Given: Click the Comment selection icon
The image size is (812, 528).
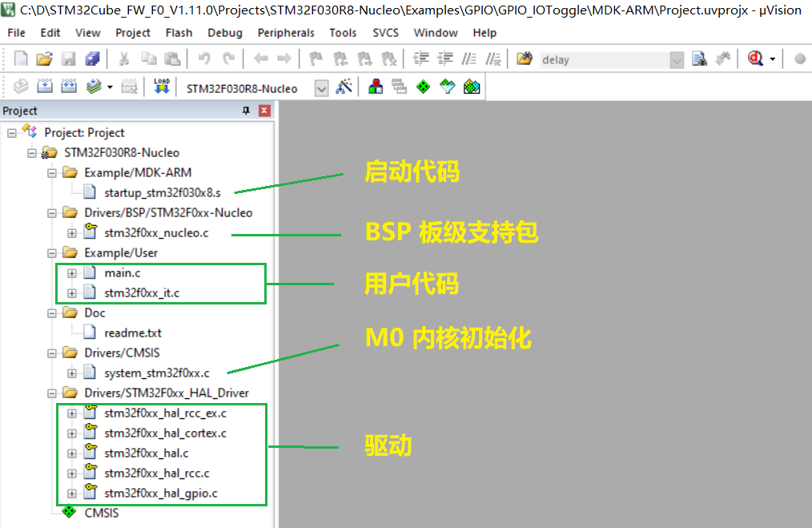Looking at the screenshot, I should click(x=469, y=59).
